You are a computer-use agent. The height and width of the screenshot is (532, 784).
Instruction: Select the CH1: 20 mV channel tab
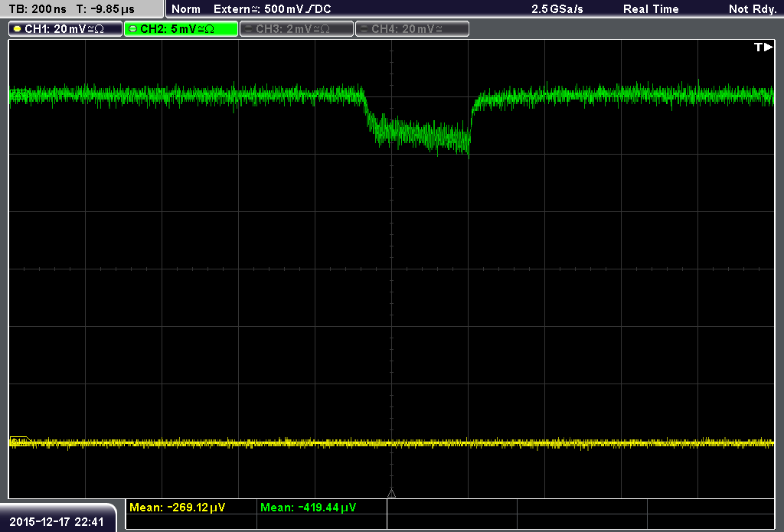pyautogui.click(x=66, y=29)
